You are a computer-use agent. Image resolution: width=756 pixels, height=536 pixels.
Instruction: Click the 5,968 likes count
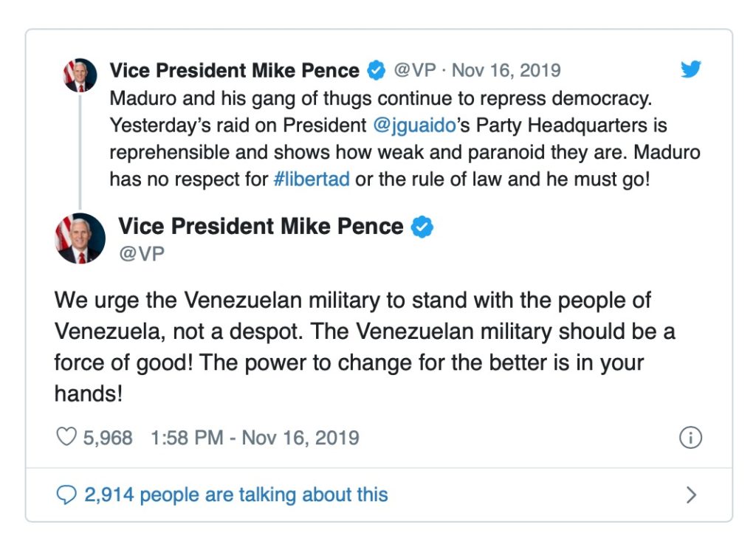point(108,438)
